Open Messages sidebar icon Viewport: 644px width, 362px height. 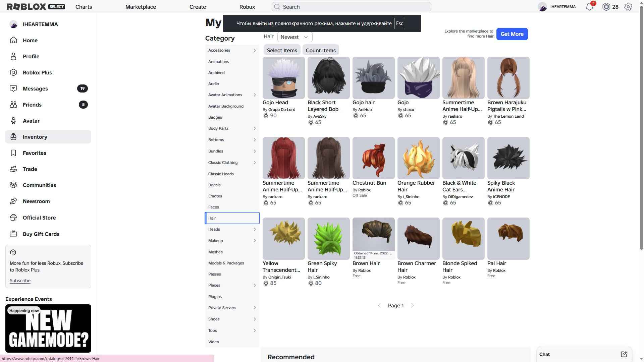(x=13, y=88)
